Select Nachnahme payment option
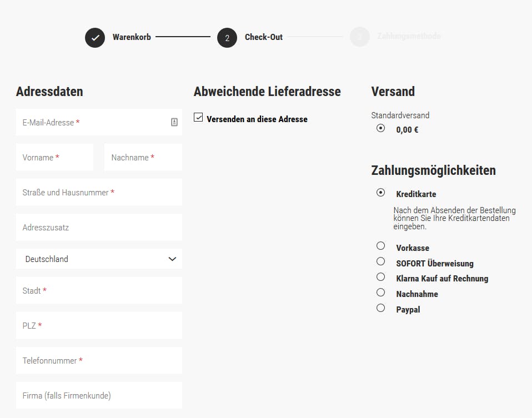This screenshot has width=532, height=418. pos(381,293)
